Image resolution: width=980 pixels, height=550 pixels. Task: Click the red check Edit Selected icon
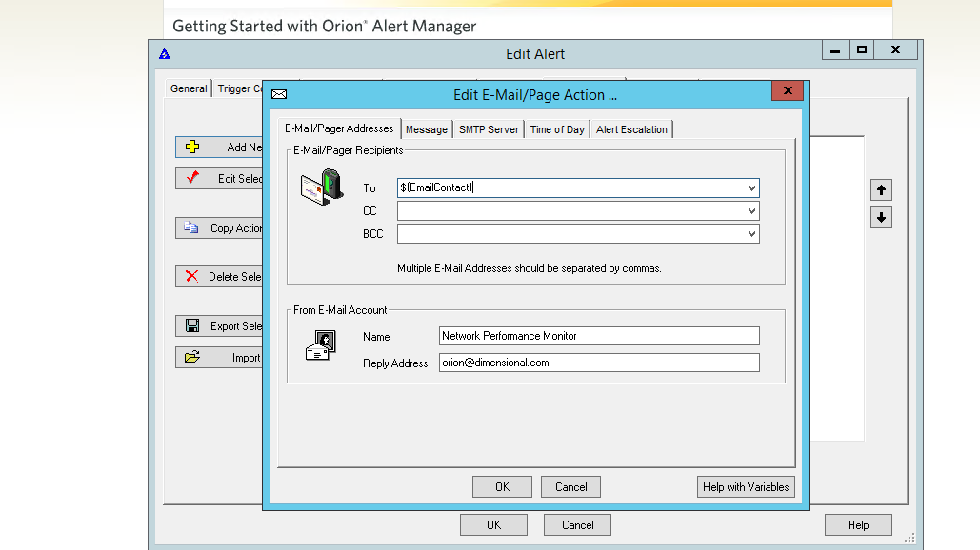[192, 177]
